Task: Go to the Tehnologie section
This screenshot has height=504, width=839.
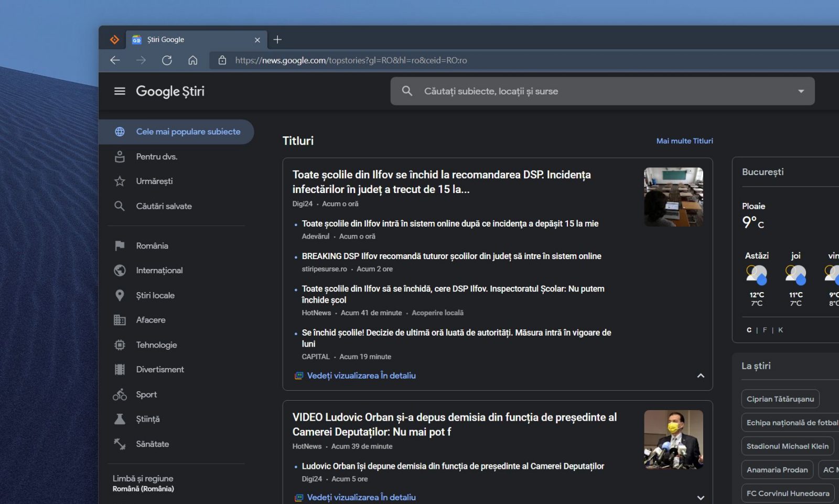Action: (156, 345)
